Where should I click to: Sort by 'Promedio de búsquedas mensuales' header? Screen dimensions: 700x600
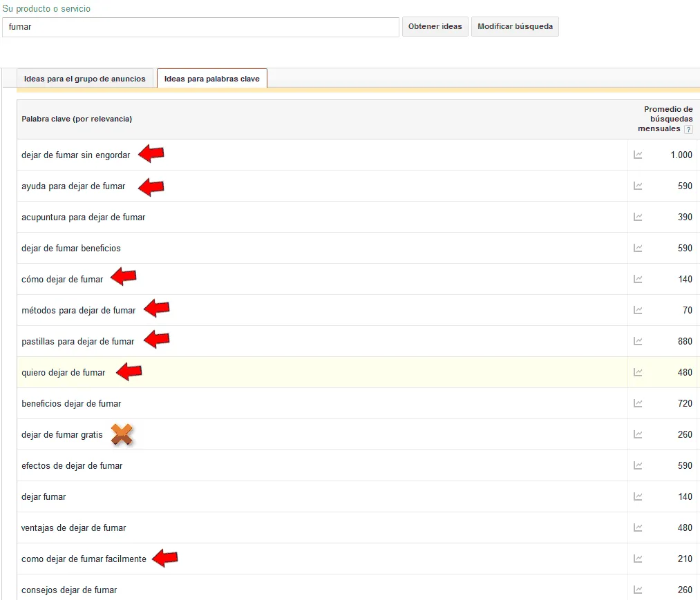663,119
